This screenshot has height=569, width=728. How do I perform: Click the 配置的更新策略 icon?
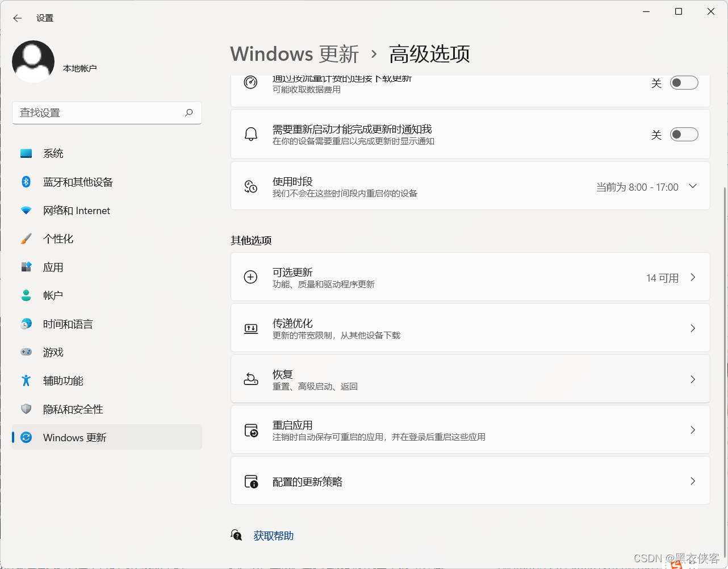251,482
